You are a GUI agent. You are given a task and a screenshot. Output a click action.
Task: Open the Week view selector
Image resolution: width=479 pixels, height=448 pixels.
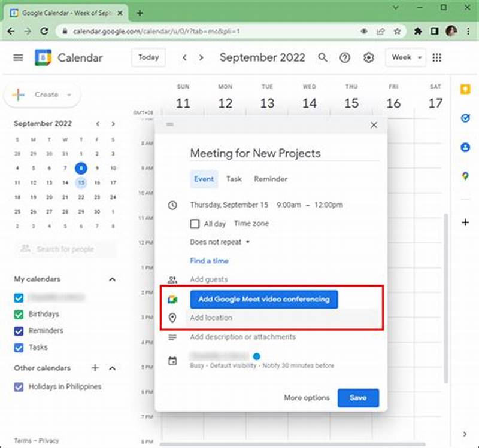(405, 57)
